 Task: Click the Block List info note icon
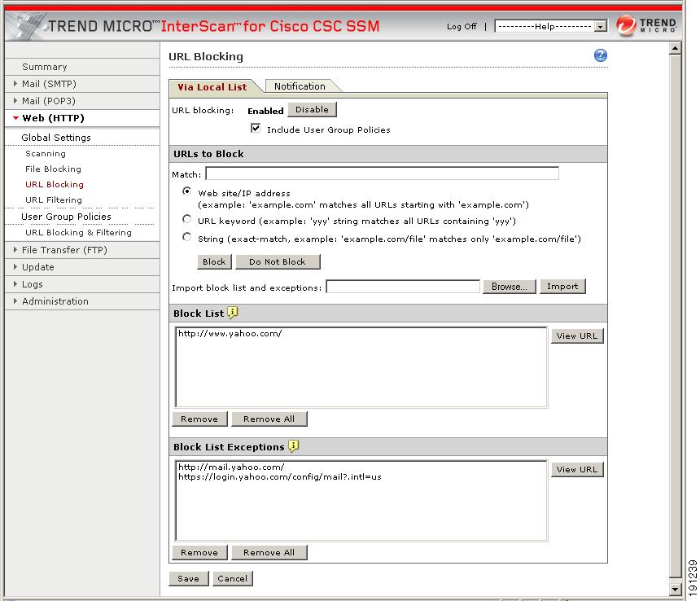[x=233, y=313]
